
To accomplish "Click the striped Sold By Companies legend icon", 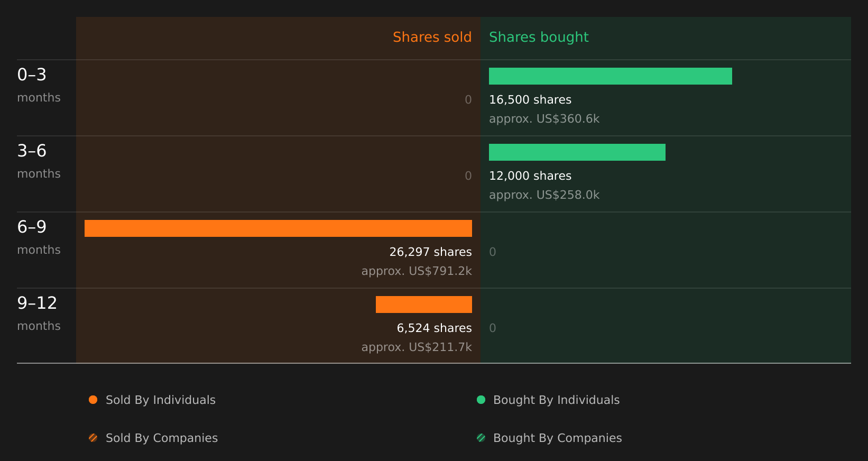I will click(93, 438).
